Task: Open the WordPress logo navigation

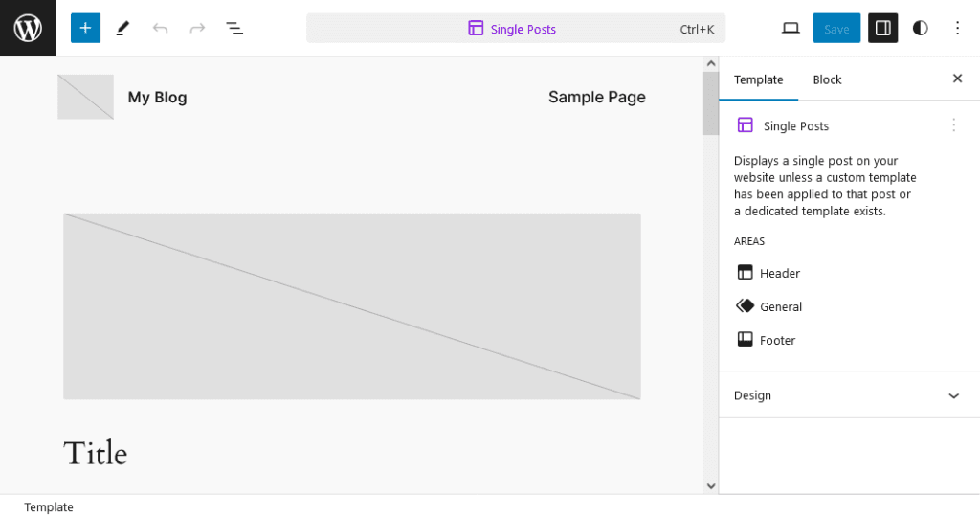Action: point(28,28)
